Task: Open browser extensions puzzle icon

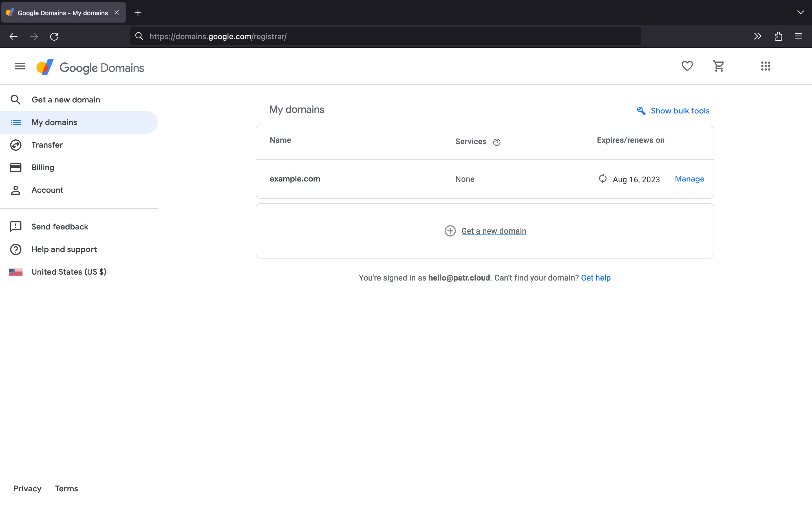Action: 778,36
